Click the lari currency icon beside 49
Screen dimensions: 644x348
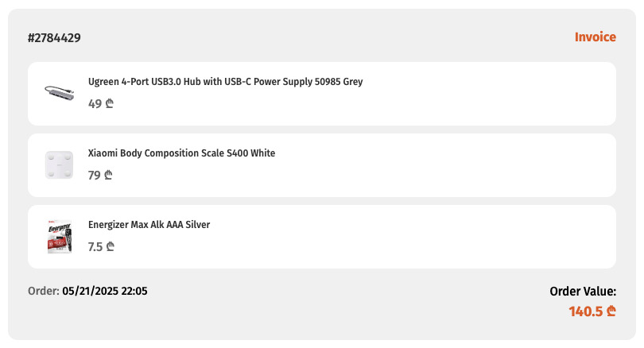[x=109, y=103]
